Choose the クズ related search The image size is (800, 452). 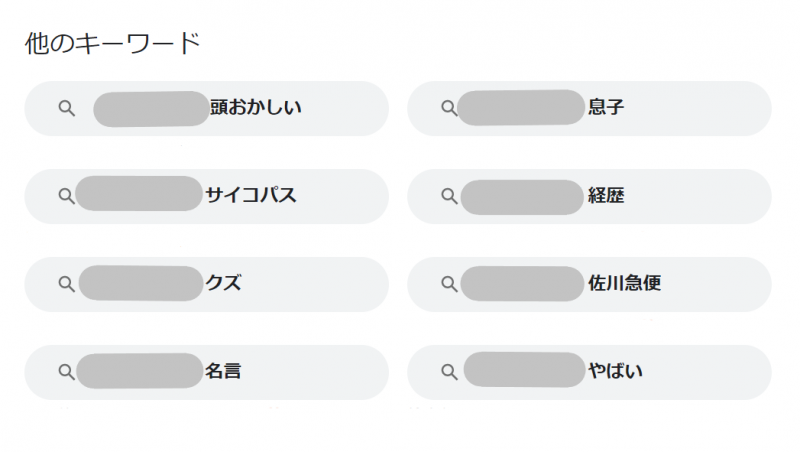(x=207, y=285)
